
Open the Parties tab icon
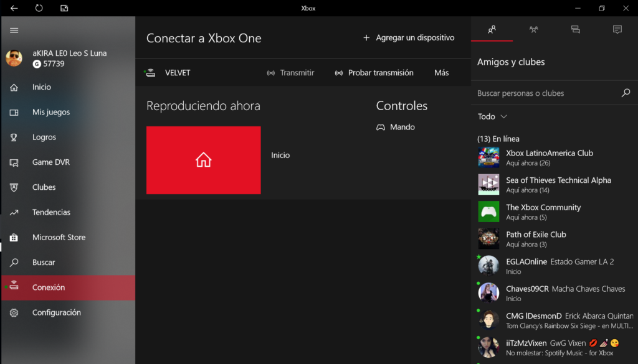coord(533,29)
